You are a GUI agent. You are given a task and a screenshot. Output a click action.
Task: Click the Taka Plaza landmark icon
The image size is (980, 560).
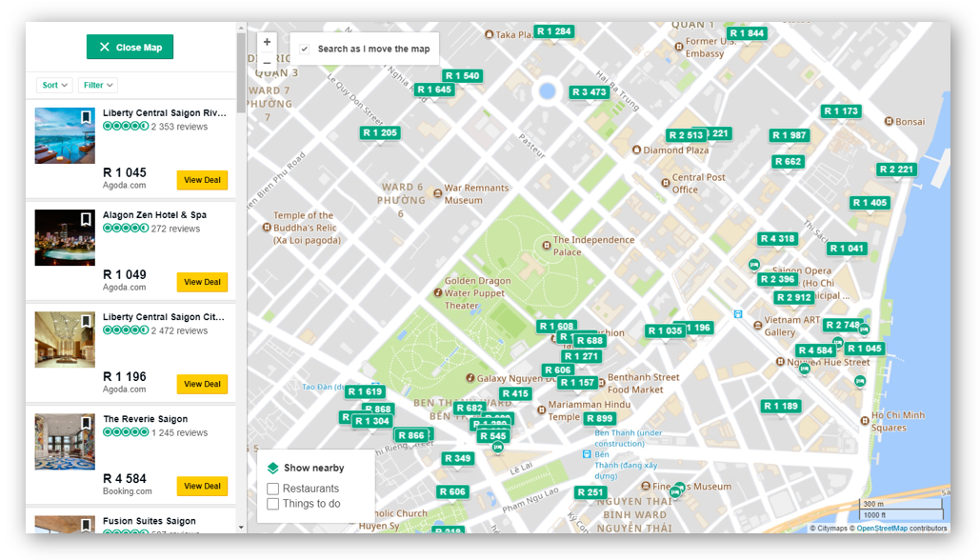(x=489, y=34)
